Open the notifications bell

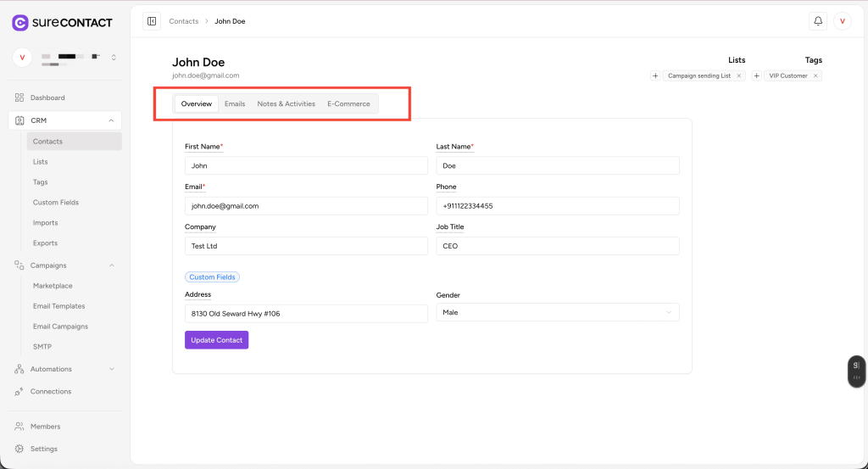click(818, 21)
